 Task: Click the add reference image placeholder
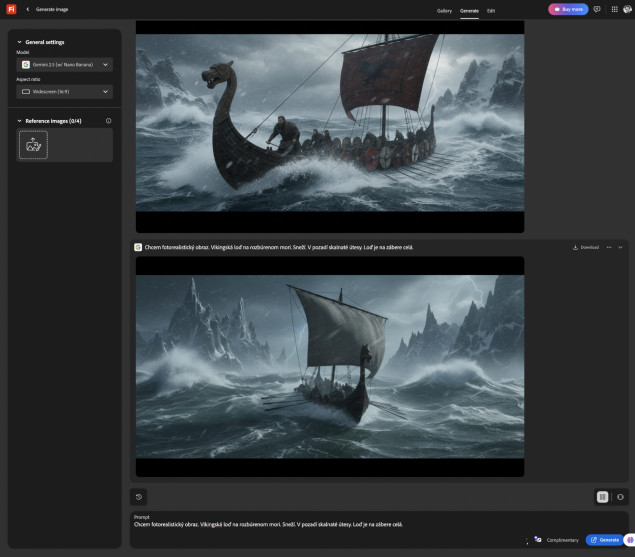click(x=33, y=145)
